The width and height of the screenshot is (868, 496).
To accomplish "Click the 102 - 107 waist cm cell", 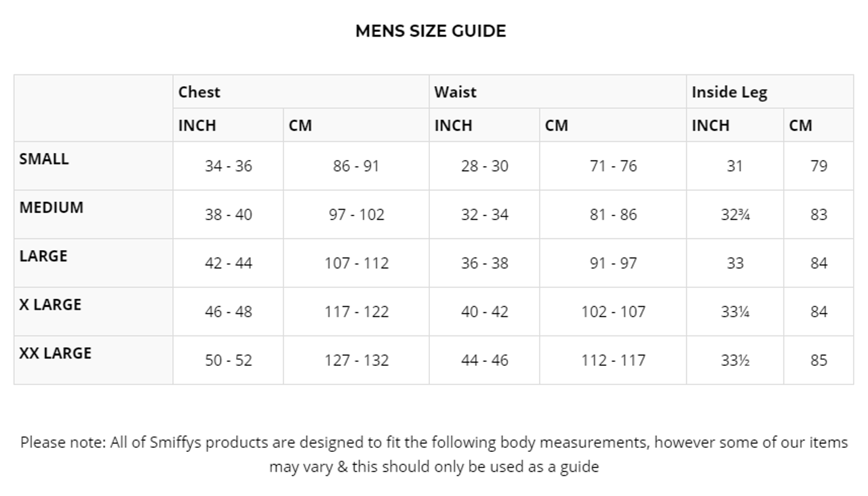I will [613, 312].
